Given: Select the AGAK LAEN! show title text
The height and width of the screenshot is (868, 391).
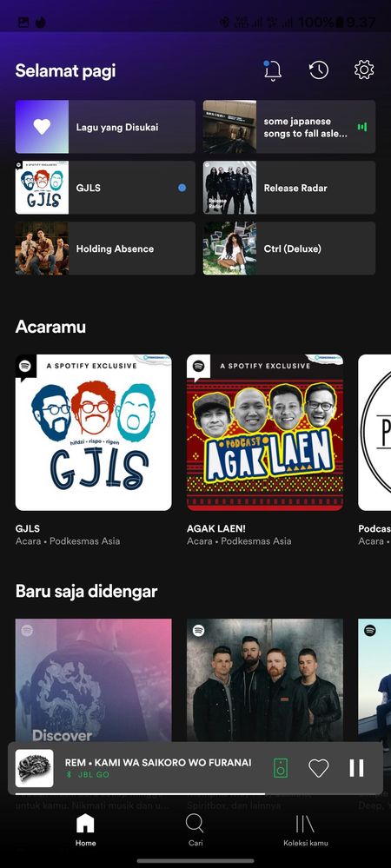Looking at the screenshot, I should (215, 528).
